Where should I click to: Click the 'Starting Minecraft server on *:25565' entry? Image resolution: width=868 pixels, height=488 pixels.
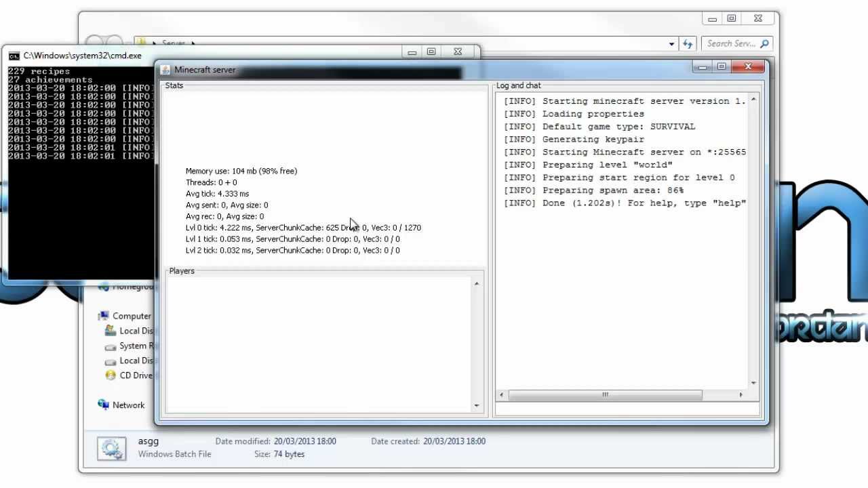625,152
